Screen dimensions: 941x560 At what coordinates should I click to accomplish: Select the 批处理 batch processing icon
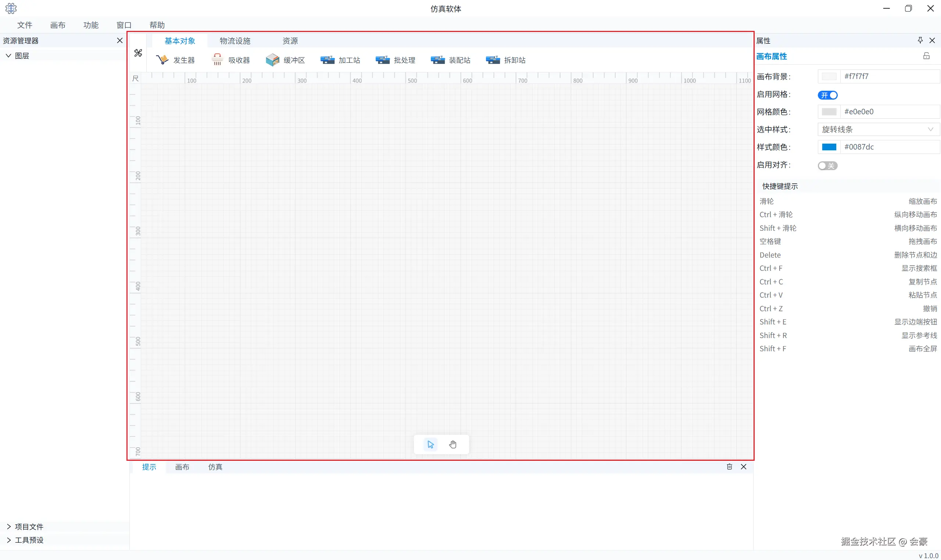pos(382,60)
